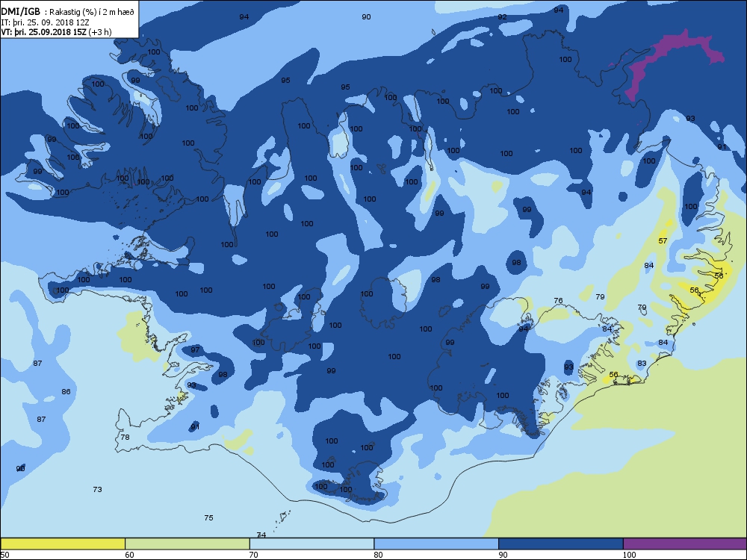
Task: Click the humidity value '76' on the map
Action: (x=558, y=300)
